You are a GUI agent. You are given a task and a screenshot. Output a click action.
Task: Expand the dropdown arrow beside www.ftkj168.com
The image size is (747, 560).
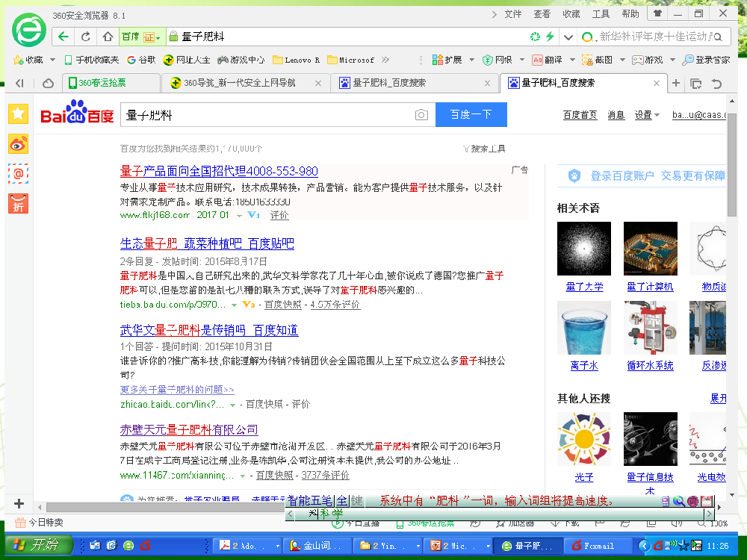(239, 216)
